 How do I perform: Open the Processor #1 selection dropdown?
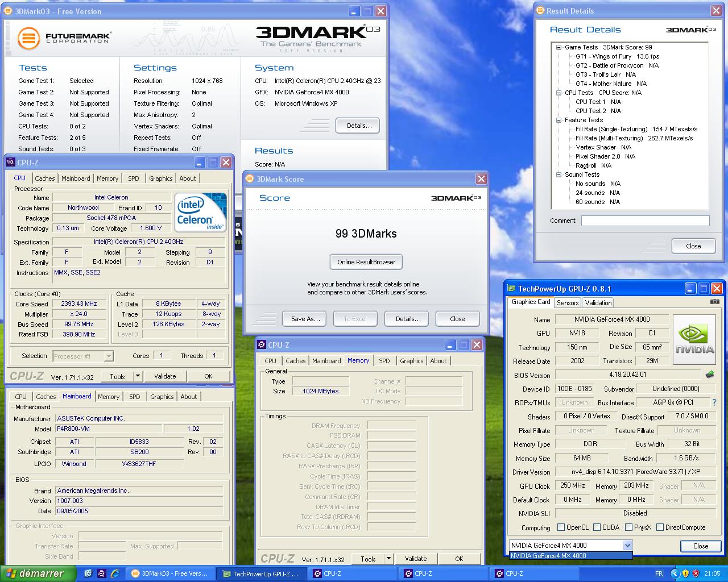[x=109, y=356]
